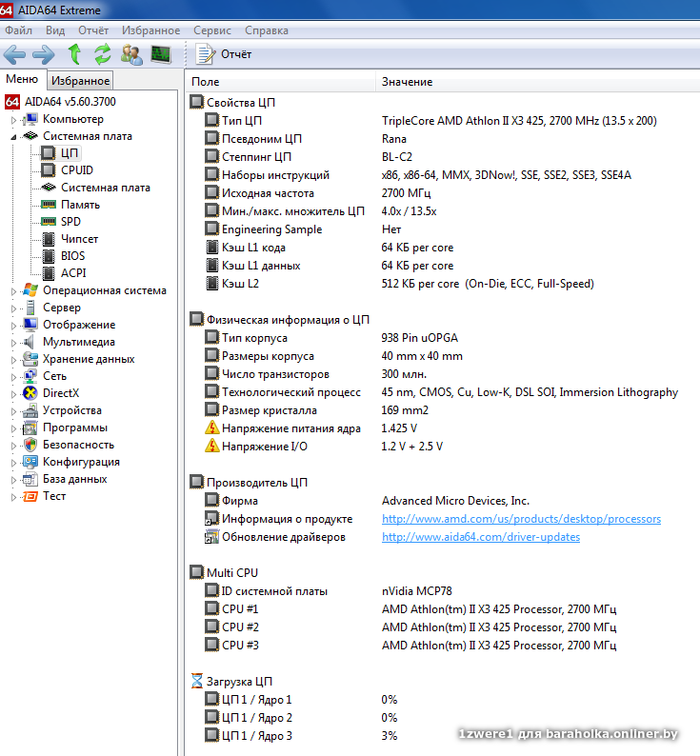
Task: Go back with the blue left arrow
Action: 15,54
